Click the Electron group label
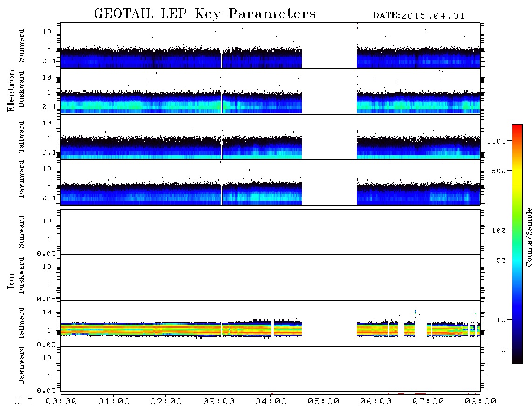Image resolution: width=532 pixels, height=410 pixels. [11, 91]
